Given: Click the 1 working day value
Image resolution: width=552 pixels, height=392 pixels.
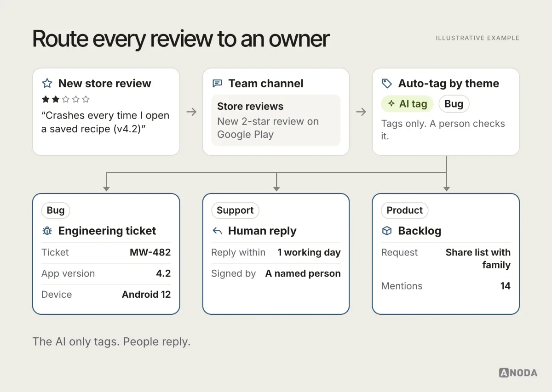Looking at the screenshot, I should pos(309,252).
